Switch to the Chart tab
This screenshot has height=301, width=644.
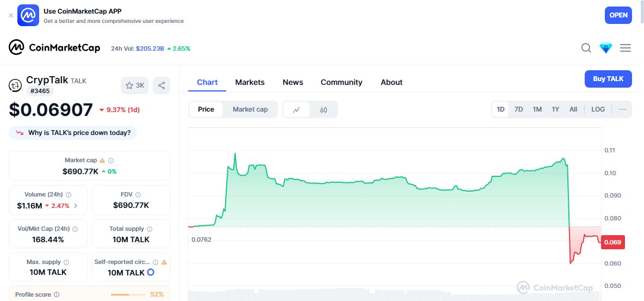tap(207, 82)
